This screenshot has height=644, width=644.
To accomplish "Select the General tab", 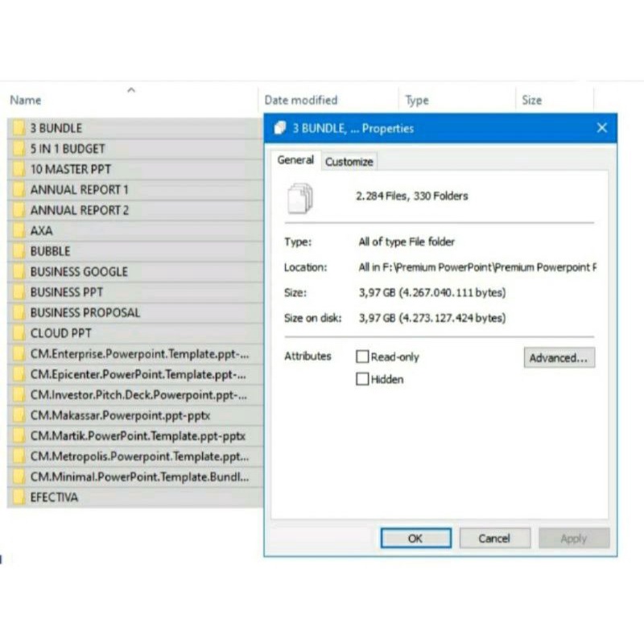I will coord(295,160).
